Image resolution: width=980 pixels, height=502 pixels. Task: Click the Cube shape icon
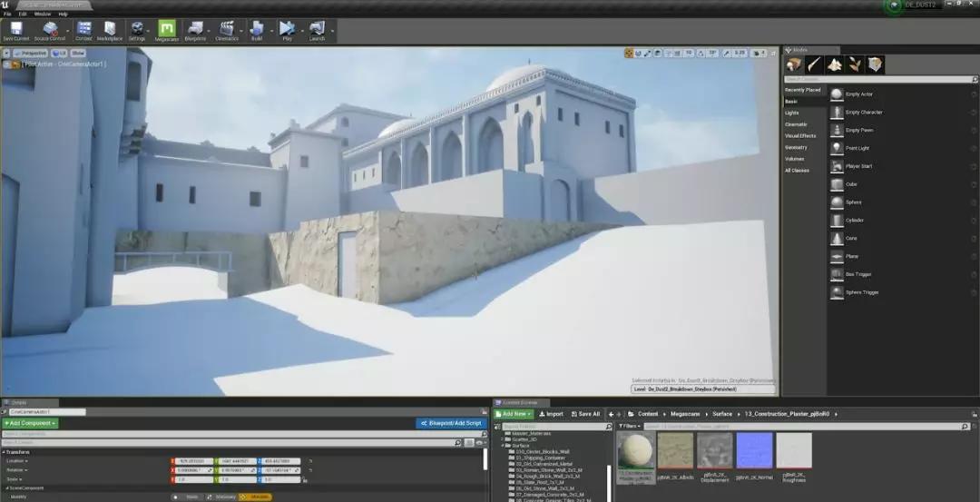click(x=837, y=184)
